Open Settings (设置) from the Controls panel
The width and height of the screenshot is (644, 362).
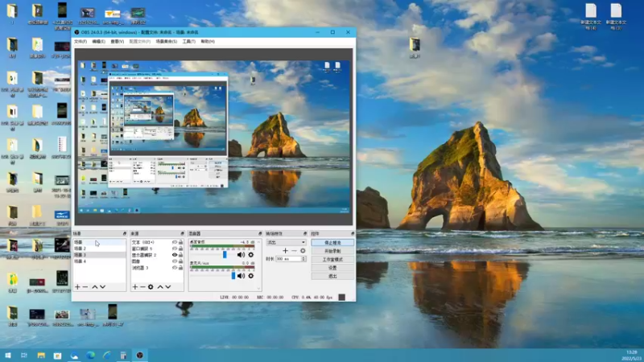pos(332,268)
